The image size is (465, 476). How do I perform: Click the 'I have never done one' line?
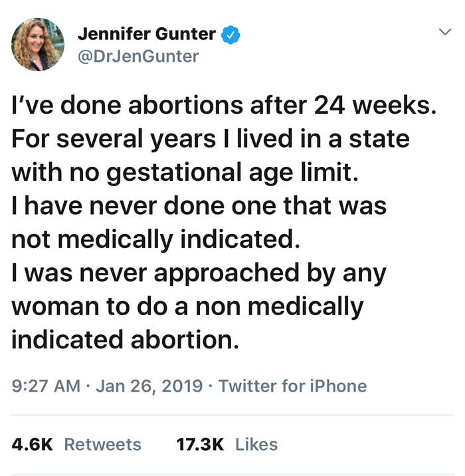tap(199, 206)
